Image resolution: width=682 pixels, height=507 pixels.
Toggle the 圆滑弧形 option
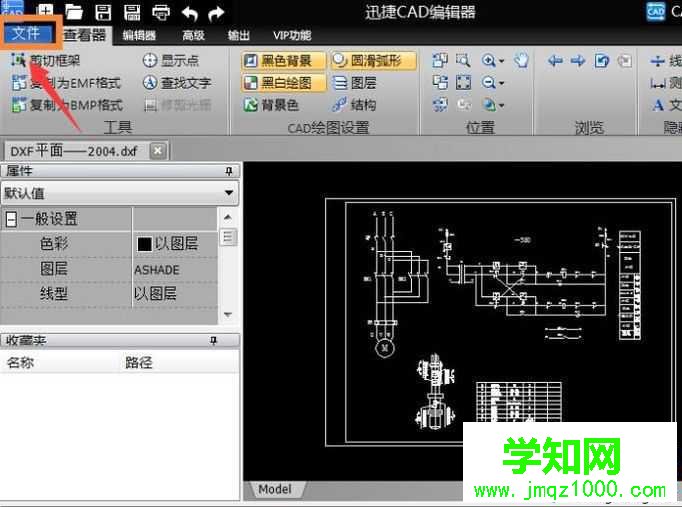(374, 60)
